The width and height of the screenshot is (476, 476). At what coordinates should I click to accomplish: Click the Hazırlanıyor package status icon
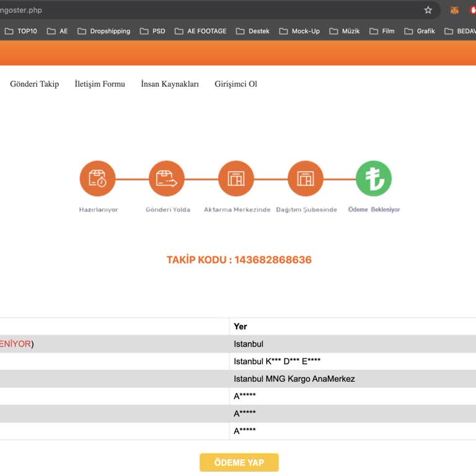(x=97, y=178)
